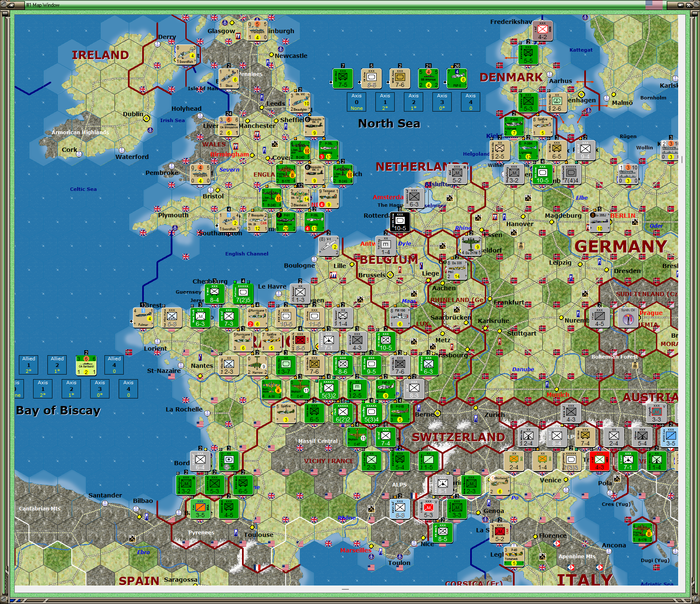
Task: Click the Newcastle city label
Action: point(291,56)
